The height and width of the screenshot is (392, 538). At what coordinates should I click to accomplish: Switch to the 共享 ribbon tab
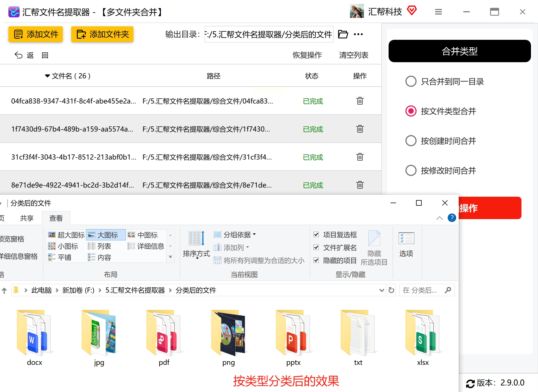pyautogui.click(x=27, y=218)
